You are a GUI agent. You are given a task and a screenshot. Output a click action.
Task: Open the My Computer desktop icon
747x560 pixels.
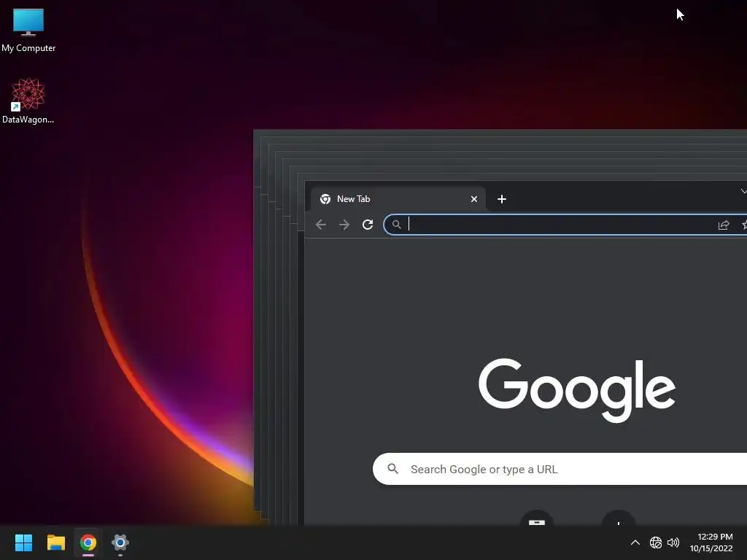[28, 30]
